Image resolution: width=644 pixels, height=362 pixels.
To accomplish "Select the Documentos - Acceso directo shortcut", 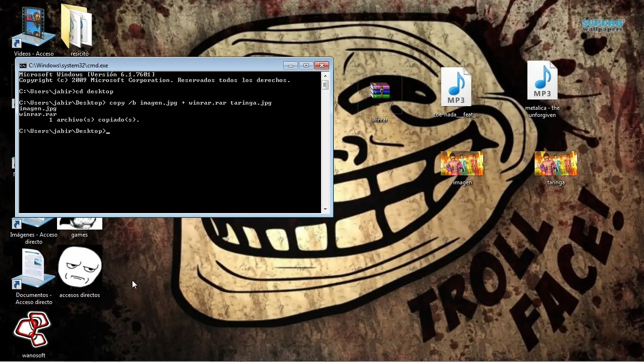I will [33, 269].
